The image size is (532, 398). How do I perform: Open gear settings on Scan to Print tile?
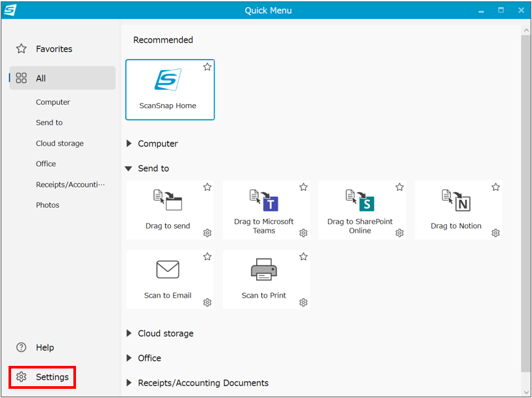click(303, 302)
